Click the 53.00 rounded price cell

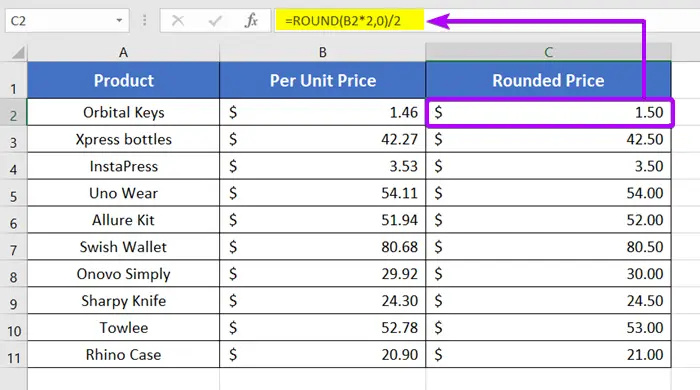pyautogui.click(x=548, y=328)
